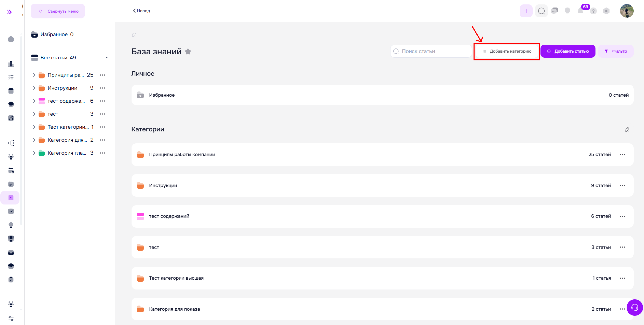644x325 pixels.
Task: Edit categories with the pencil icon
Action: coord(627,130)
